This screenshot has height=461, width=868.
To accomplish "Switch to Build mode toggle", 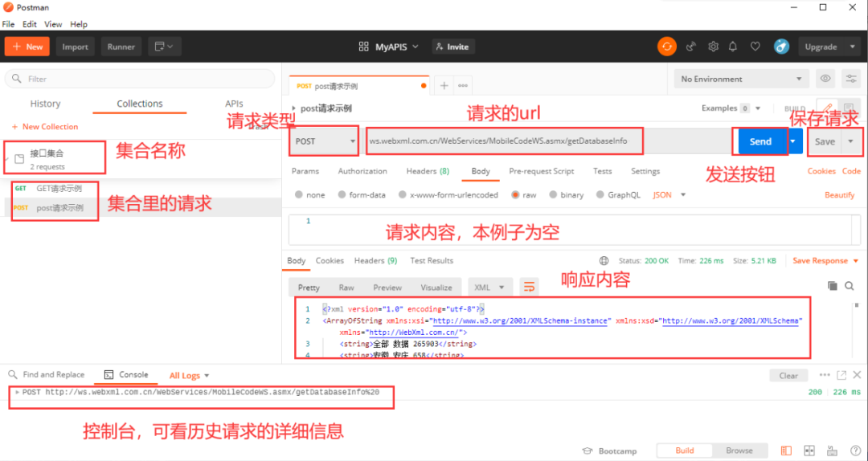I will 684,451.
